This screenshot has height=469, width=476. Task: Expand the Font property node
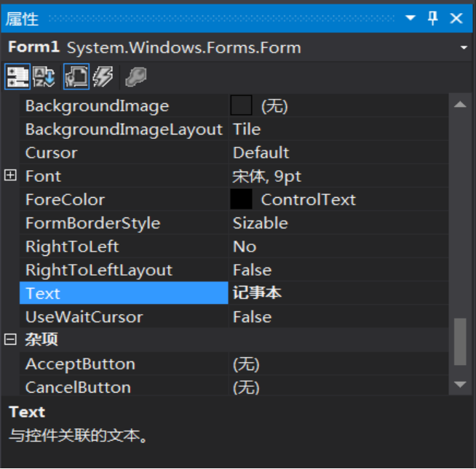point(10,176)
